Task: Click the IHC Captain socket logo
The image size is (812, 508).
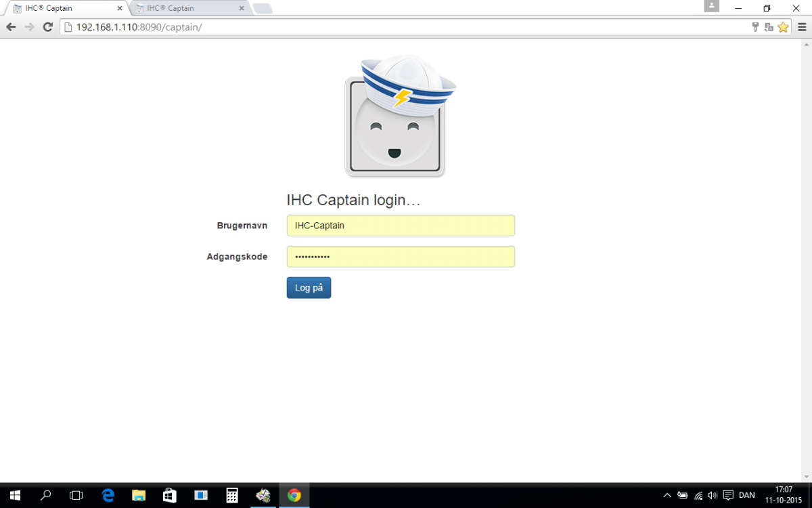Action: pyautogui.click(x=400, y=117)
